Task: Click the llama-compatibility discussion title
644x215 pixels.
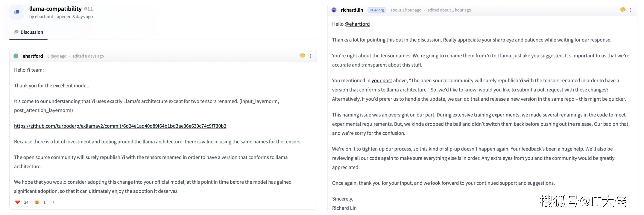Action: (55, 9)
